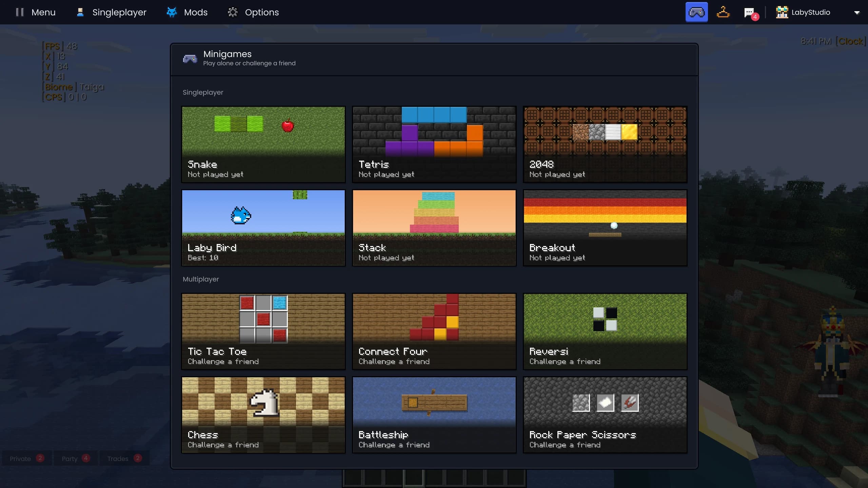
Task: Open Reversi to challenge a friend
Action: click(x=605, y=331)
